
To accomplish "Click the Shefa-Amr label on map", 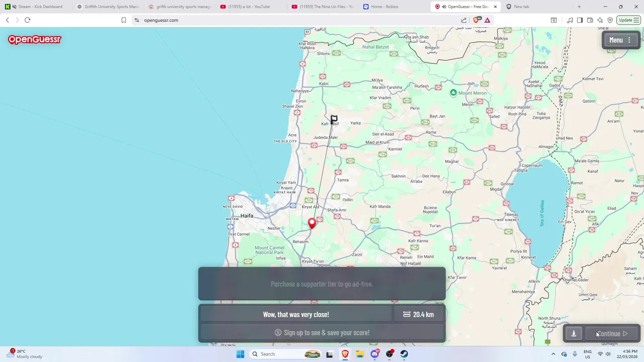I will tap(337, 210).
